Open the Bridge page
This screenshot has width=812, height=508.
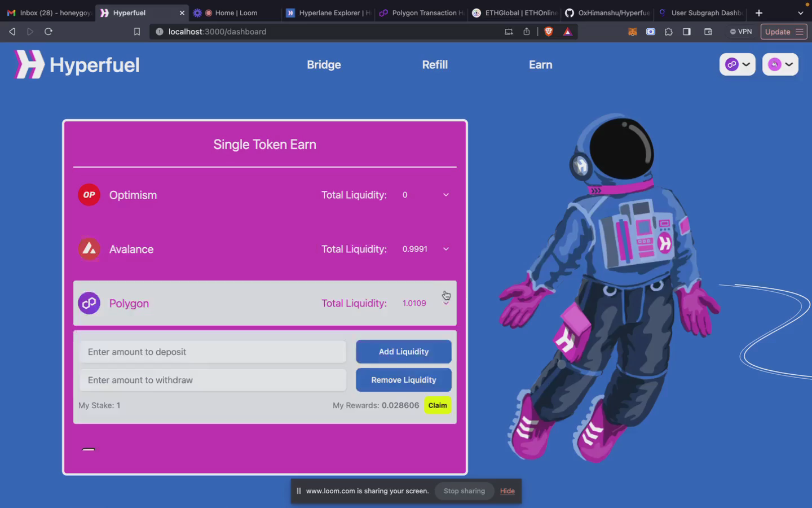coord(324,65)
